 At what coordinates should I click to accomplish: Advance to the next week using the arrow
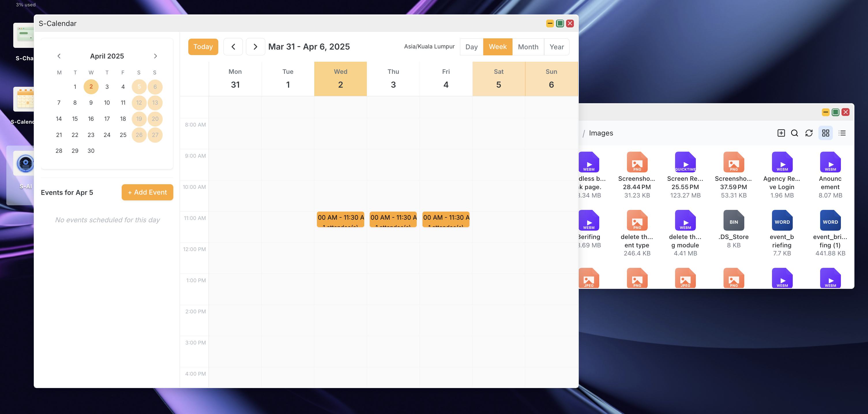tap(255, 47)
